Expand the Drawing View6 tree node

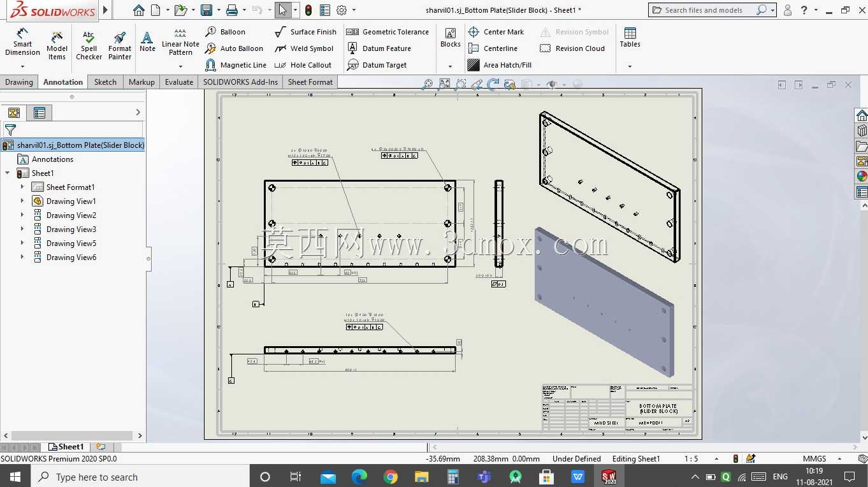coord(22,258)
